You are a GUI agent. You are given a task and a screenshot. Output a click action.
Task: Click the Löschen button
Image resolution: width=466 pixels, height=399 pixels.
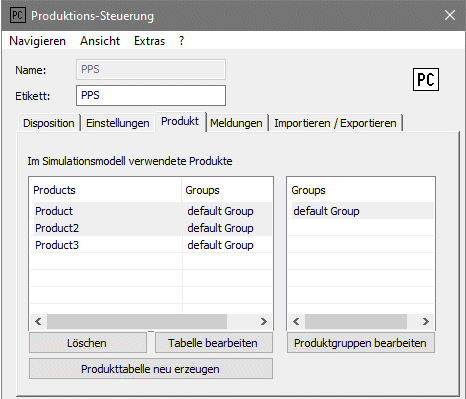click(88, 343)
